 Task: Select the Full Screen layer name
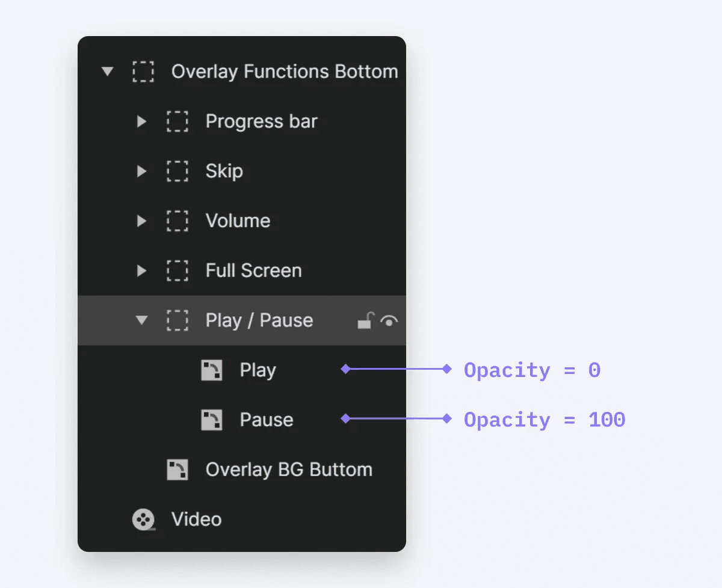click(x=254, y=271)
